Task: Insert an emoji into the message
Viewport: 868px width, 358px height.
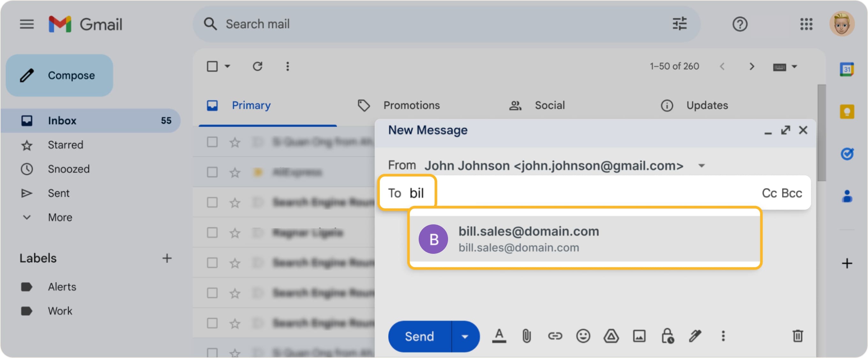Action: [583, 336]
